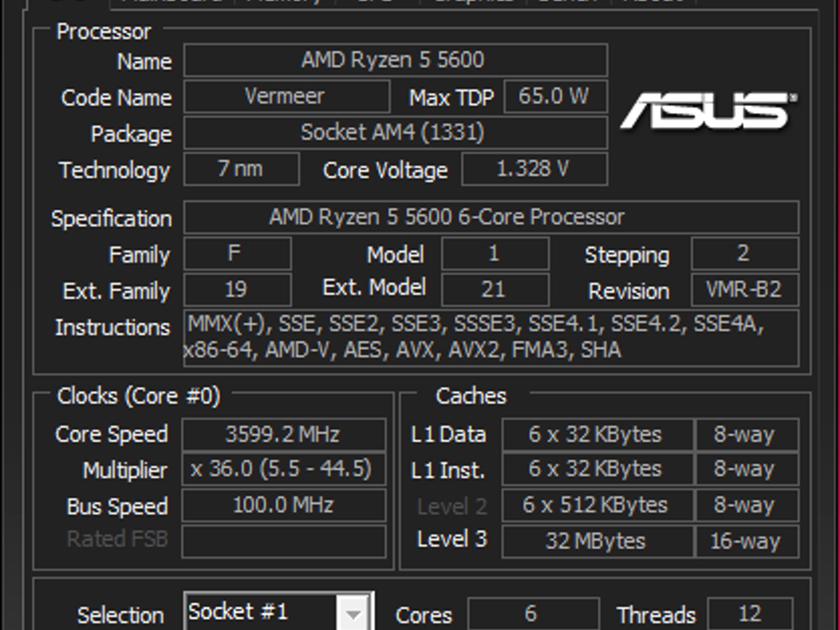
Task: Click the Core Voltage value 1.328 V
Action: 534,169
